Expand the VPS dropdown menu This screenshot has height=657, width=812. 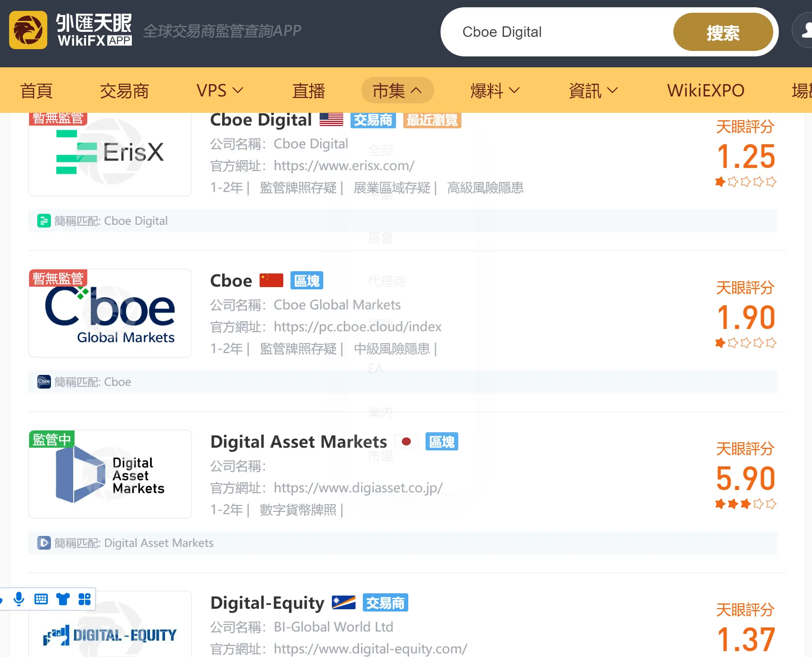tap(220, 91)
